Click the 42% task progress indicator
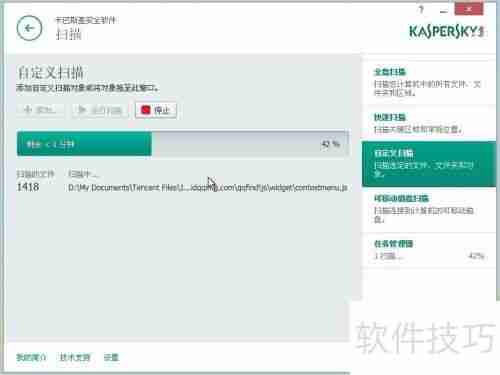The width and height of the screenshot is (500, 375). pyautogui.click(x=476, y=256)
